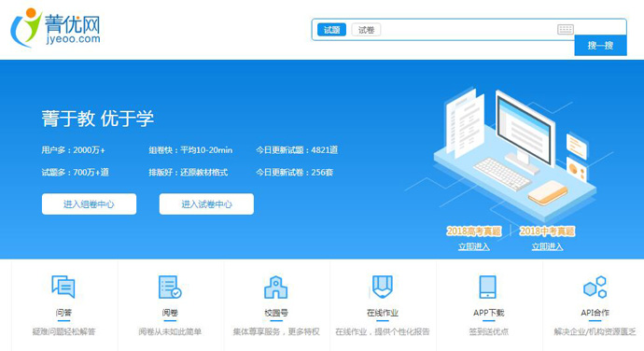Click the 进入试卷中心 button
The width and height of the screenshot is (644, 351).
[x=206, y=204]
